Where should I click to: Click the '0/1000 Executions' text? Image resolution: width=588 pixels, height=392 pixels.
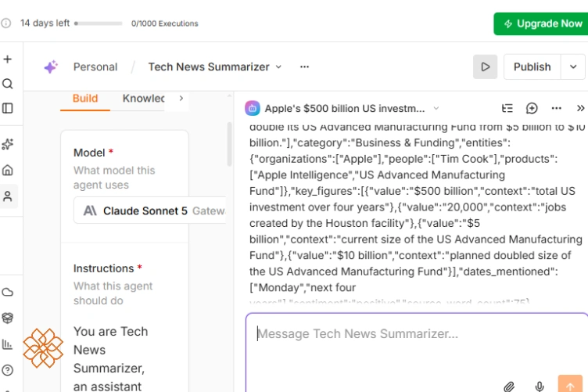[165, 23]
